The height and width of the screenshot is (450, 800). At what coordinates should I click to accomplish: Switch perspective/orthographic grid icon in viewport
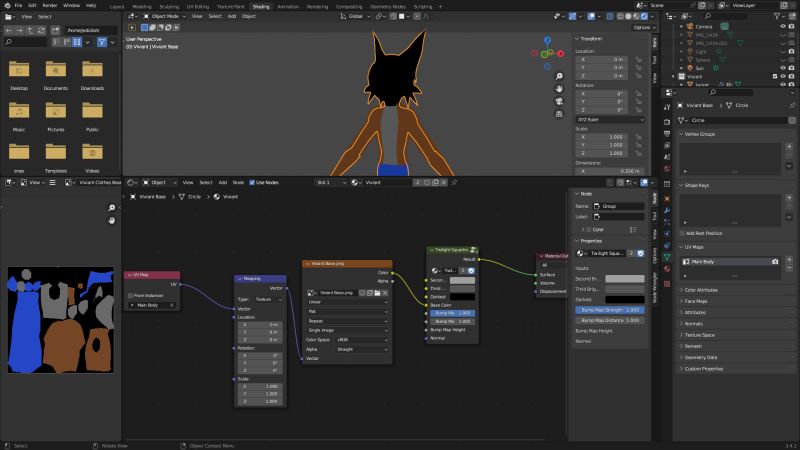[559, 114]
